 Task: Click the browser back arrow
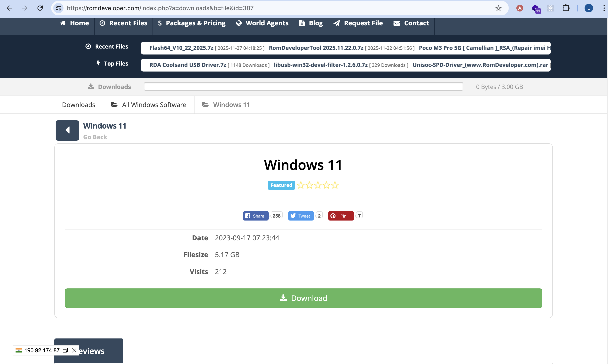(x=9, y=8)
